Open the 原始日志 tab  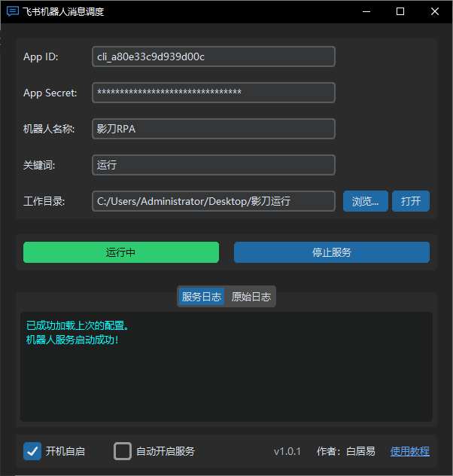pos(251,297)
